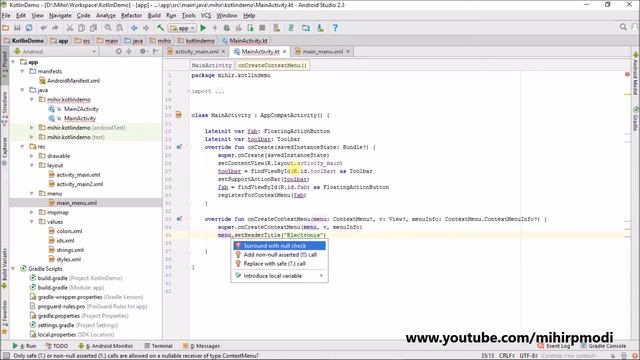
Task: Click the Hide Project panel icon
Action: 156,51
